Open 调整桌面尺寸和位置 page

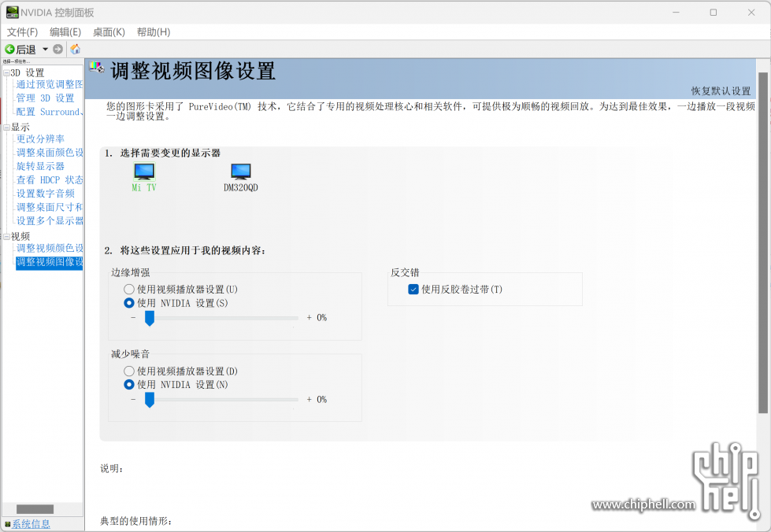[x=50, y=207]
